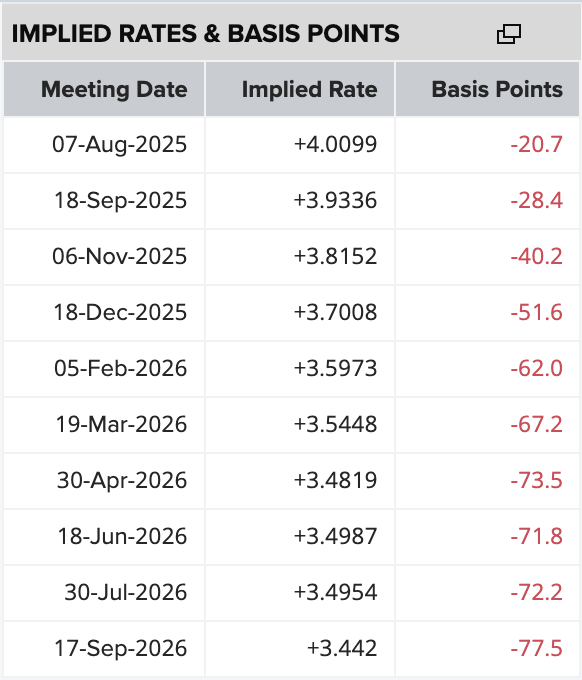Click basis points value -72.2
Viewport: 582px width, 680px height.
point(536,592)
